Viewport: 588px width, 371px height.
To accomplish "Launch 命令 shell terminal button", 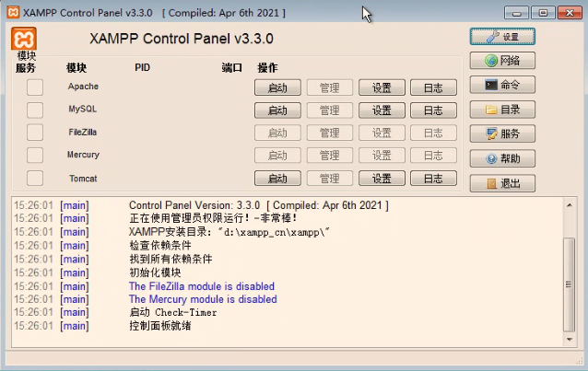I will pyautogui.click(x=502, y=85).
